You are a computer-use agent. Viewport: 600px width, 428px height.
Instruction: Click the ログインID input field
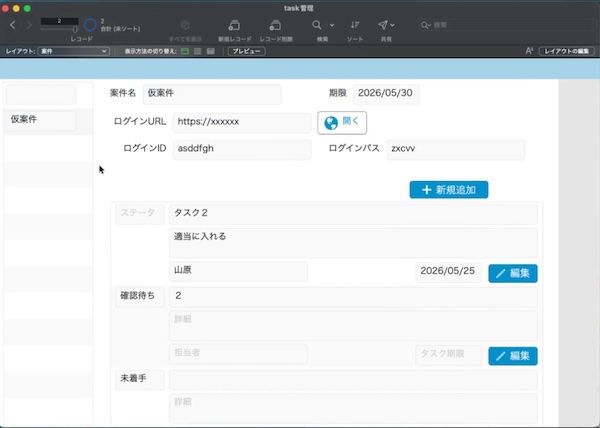242,149
